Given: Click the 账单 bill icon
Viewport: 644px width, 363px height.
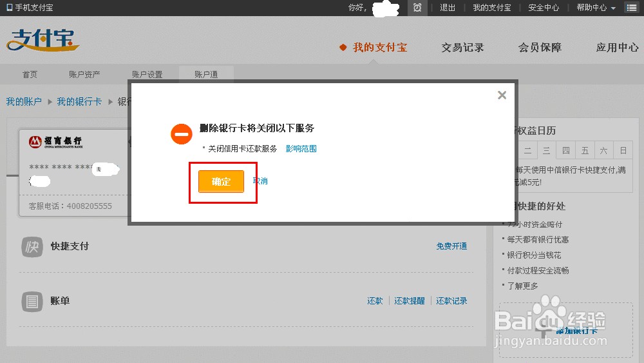Looking at the screenshot, I should (32, 301).
